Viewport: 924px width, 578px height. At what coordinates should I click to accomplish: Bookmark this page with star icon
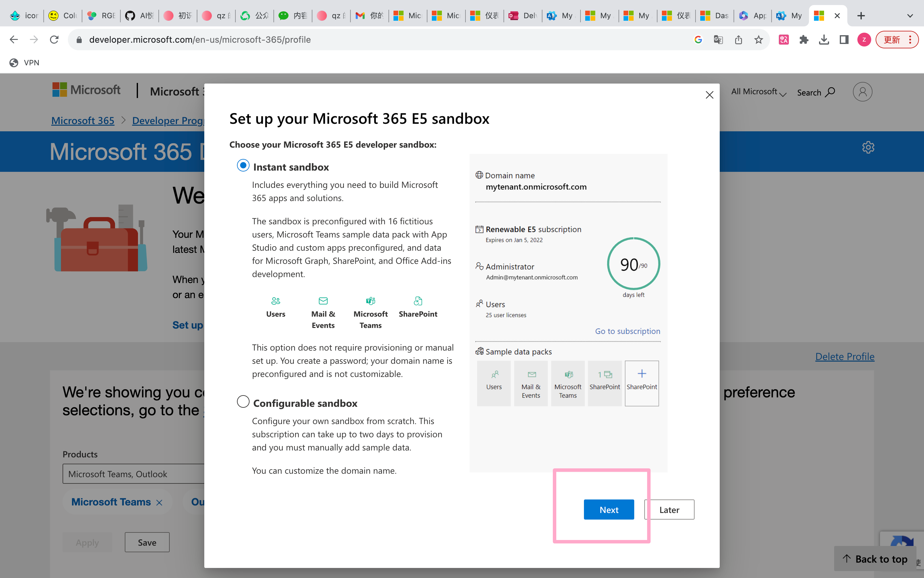(759, 39)
